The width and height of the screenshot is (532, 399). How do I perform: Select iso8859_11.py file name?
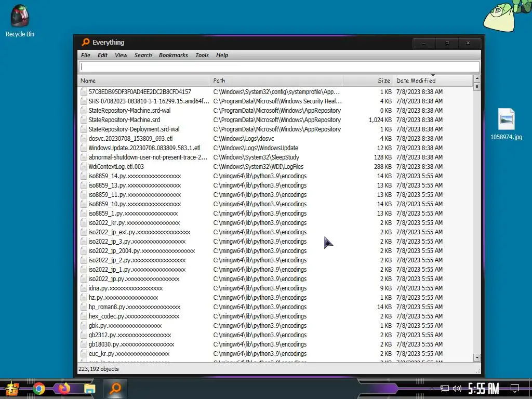pyautogui.click(x=135, y=195)
